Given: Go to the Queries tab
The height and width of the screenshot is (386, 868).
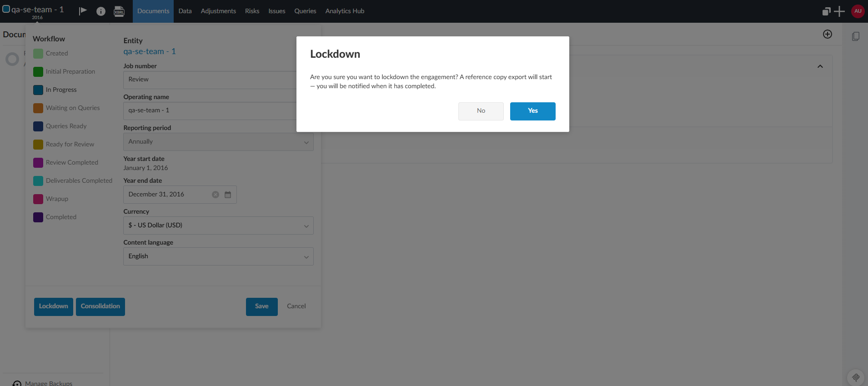Looking at the screenshot, I should tap(305, 11).
